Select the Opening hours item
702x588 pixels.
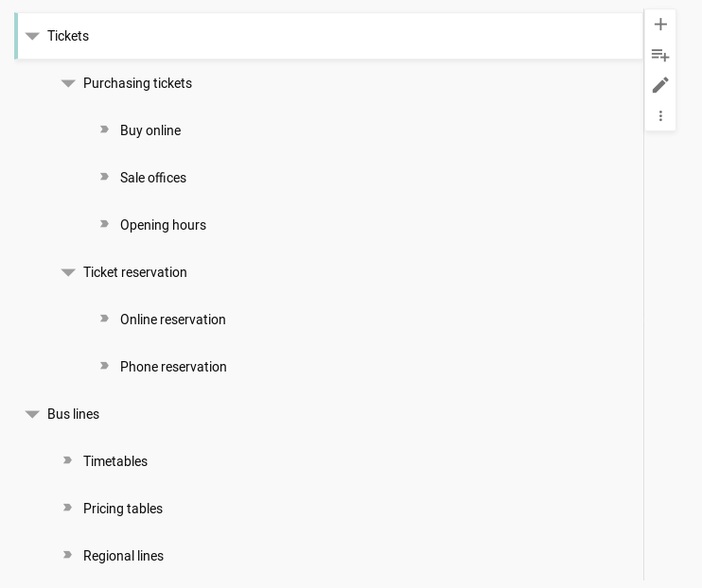(x=163, y=225)
